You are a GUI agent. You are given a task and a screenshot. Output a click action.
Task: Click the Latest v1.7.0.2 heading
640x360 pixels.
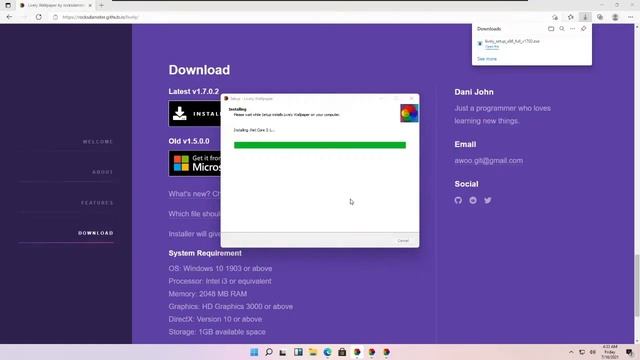pos(193,91)
